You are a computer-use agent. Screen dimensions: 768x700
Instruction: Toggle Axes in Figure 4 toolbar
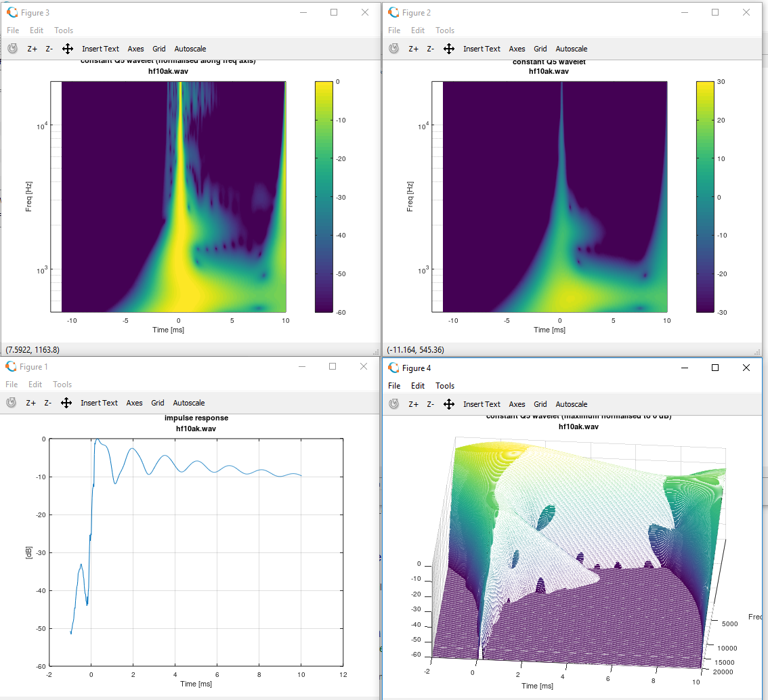pyautogui.click(x=517, y=404)
